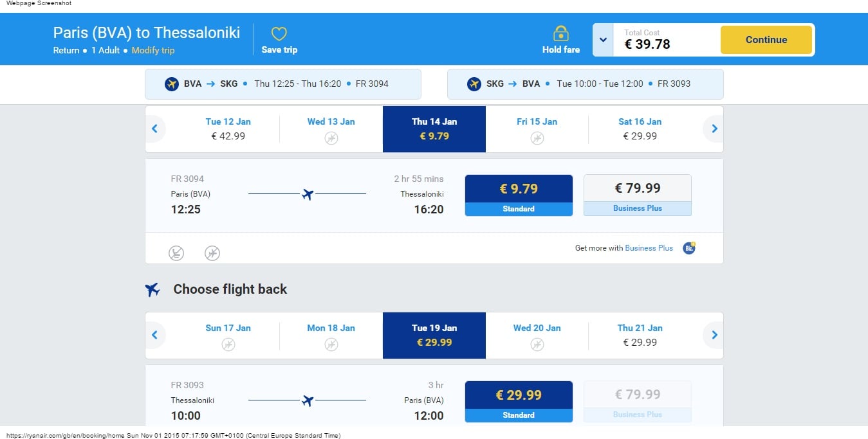Show later return dates with right chevron
The width and height of the screenshot is (868, 439).
tap(714, 336)
